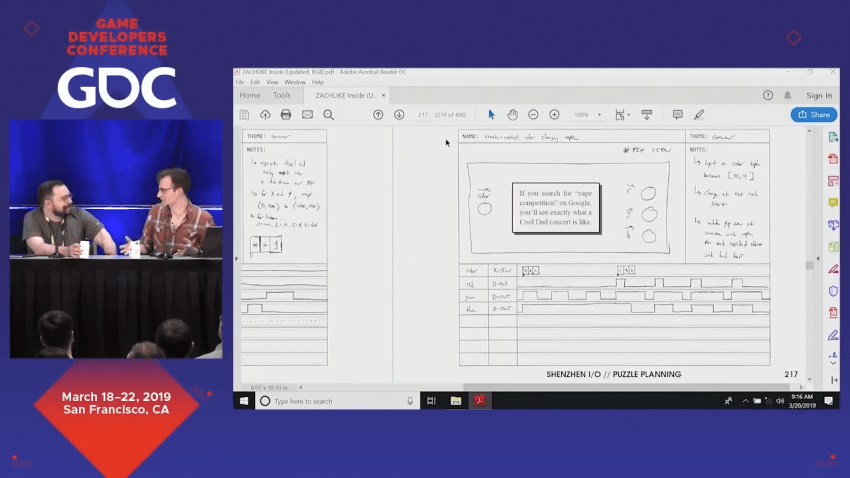Open Edit PDF layout tool in sidebar

(x=833, y=180)
